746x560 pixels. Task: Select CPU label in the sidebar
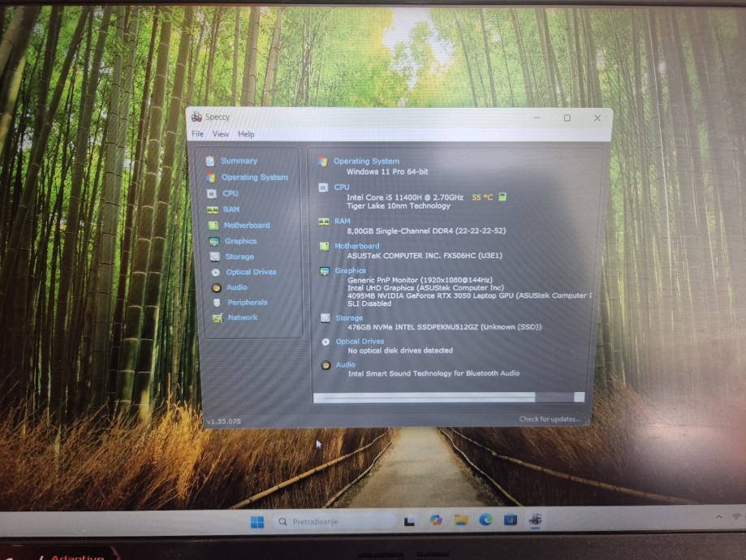click(231, 193)
